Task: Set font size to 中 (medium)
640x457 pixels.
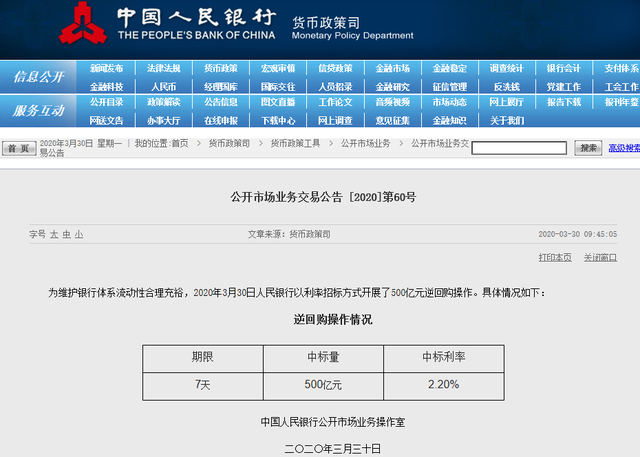Action: 67,234
